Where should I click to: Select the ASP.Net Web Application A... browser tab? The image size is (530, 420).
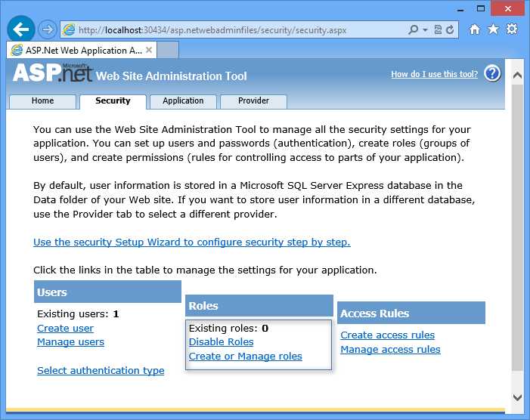tap(81, 51)
